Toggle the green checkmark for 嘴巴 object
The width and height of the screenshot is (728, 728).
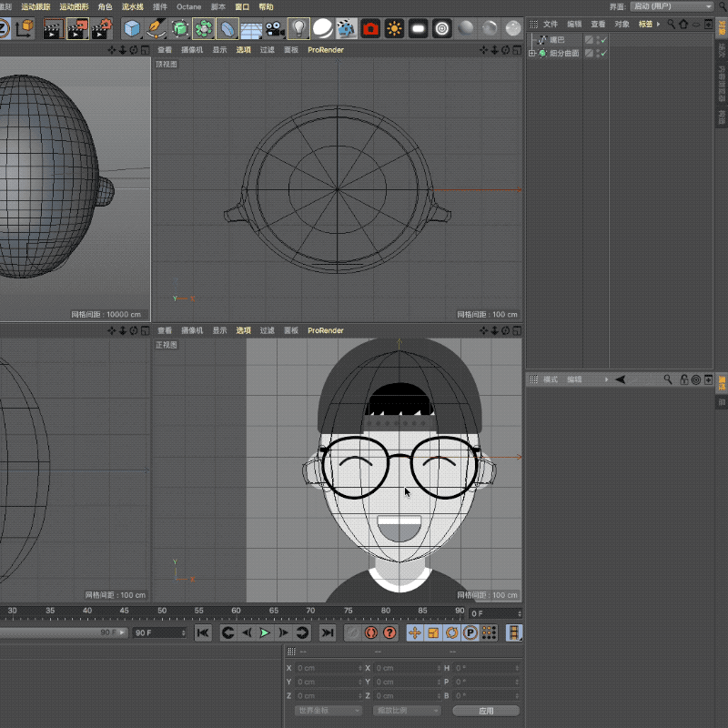click(602, 40)
